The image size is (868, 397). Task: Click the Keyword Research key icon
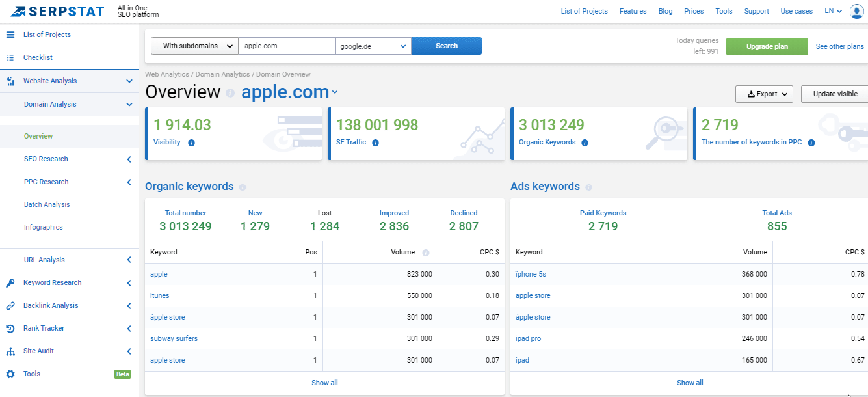[10, 282]
